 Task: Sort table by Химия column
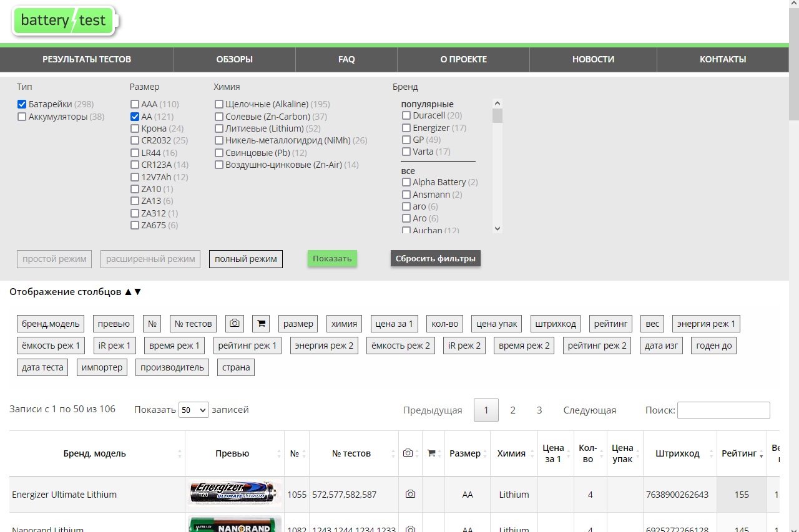point(514,453)
